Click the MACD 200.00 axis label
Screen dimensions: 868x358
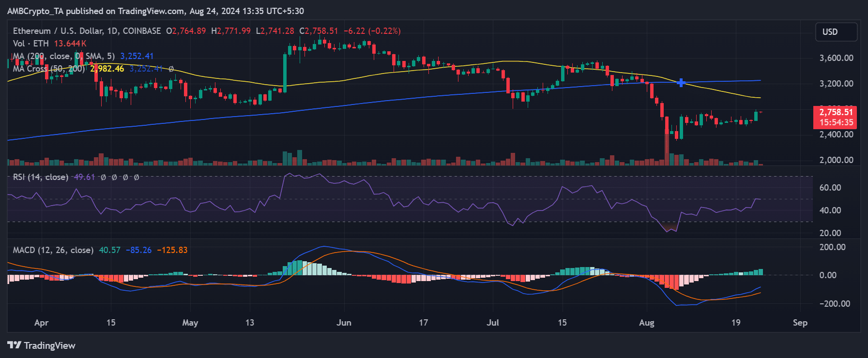[832, 247]
